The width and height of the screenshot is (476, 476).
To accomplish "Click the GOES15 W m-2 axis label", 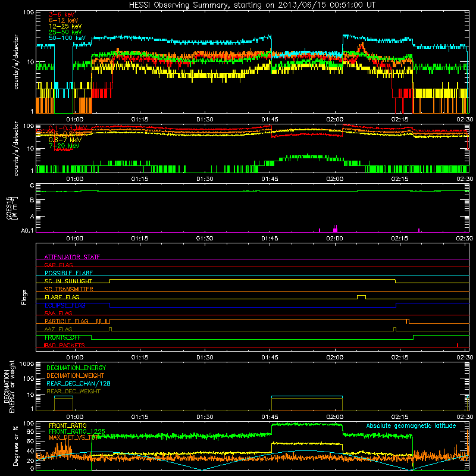I will (x=11, y=208).
